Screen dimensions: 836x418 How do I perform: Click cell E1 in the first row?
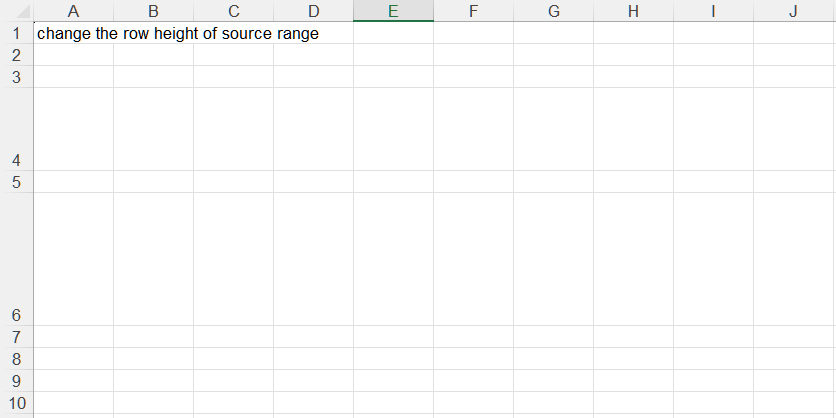tap(393, 33)
